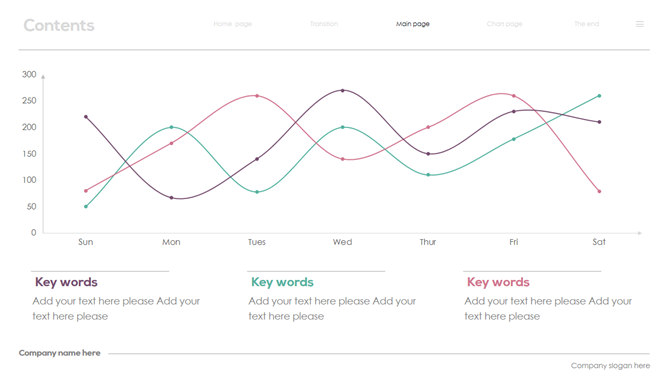Click the 300 value on y-axis
This screenshot has height=376, width=668.
[29, 75]
